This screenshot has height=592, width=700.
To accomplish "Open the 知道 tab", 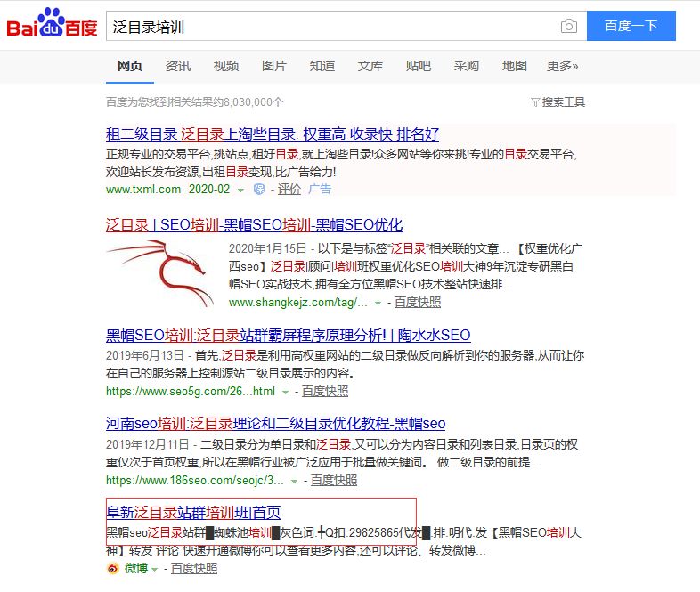I will click(x=322, y=66).
